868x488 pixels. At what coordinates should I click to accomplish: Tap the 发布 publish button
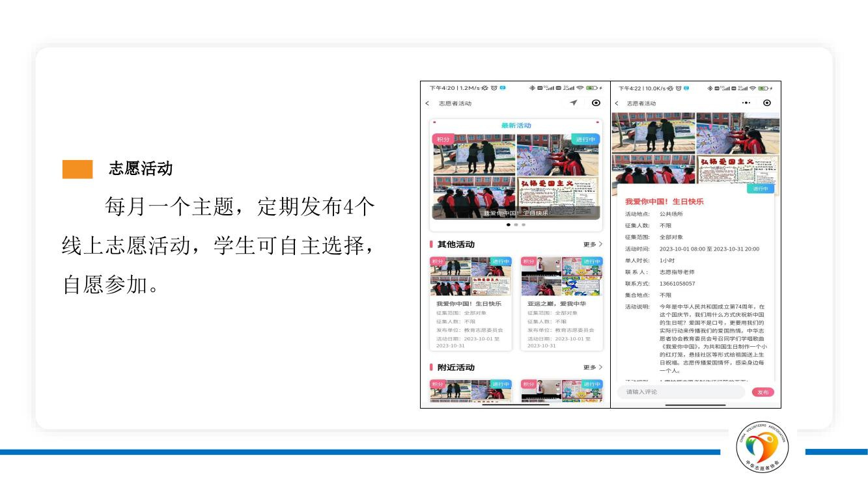point(763,392)
